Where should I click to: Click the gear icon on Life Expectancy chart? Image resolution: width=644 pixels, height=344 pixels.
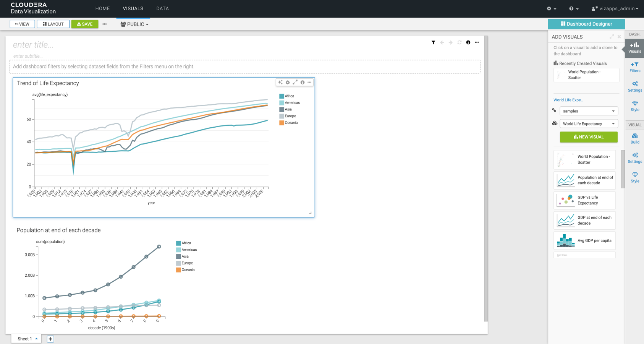click(288, 83)
